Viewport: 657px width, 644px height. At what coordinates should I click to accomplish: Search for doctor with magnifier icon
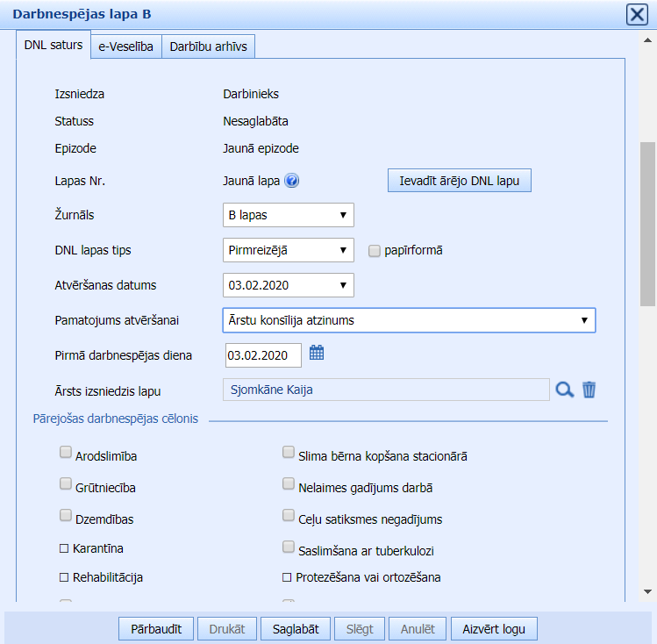coord(565,390)
